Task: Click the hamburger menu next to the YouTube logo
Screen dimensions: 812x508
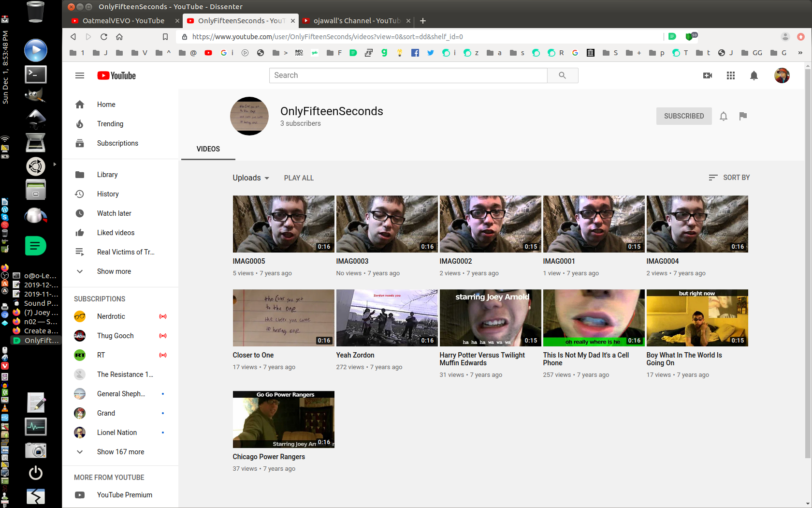Action: click(x=80, y=75)
